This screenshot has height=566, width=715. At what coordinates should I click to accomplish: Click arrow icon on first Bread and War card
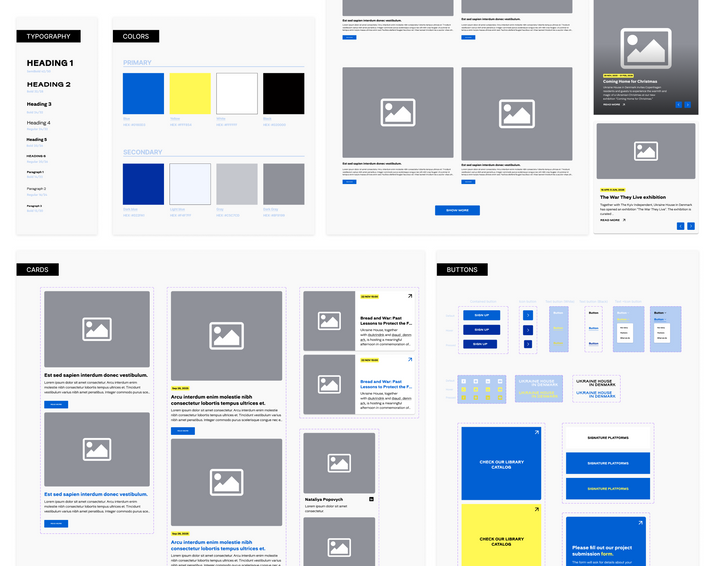[x=410, y=296]
